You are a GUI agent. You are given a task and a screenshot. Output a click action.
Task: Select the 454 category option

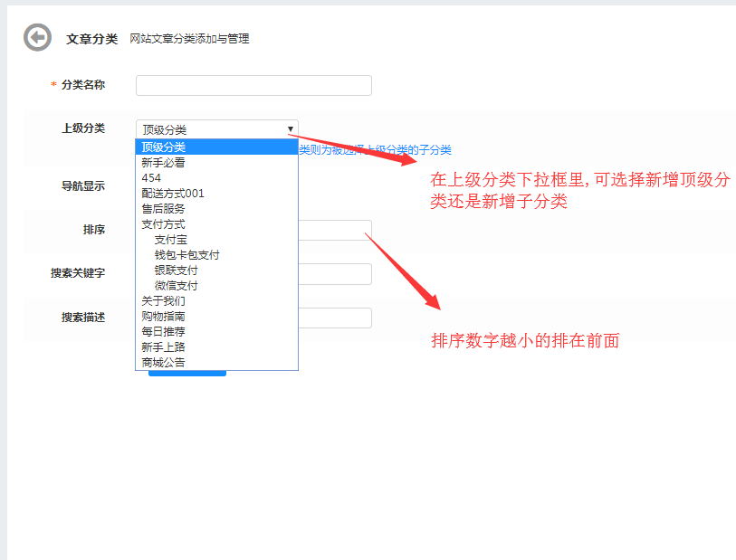151,178
